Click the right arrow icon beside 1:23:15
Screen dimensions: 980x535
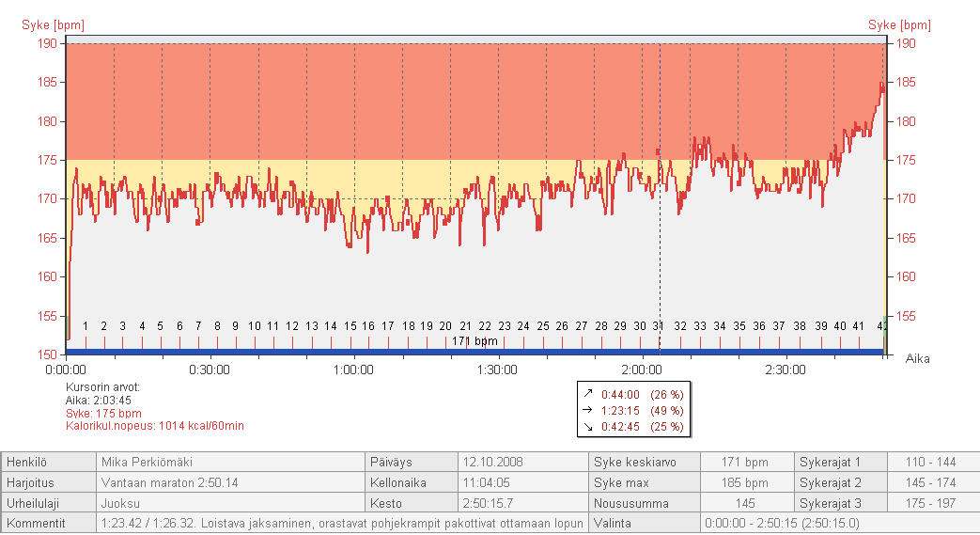pos(587,410)
